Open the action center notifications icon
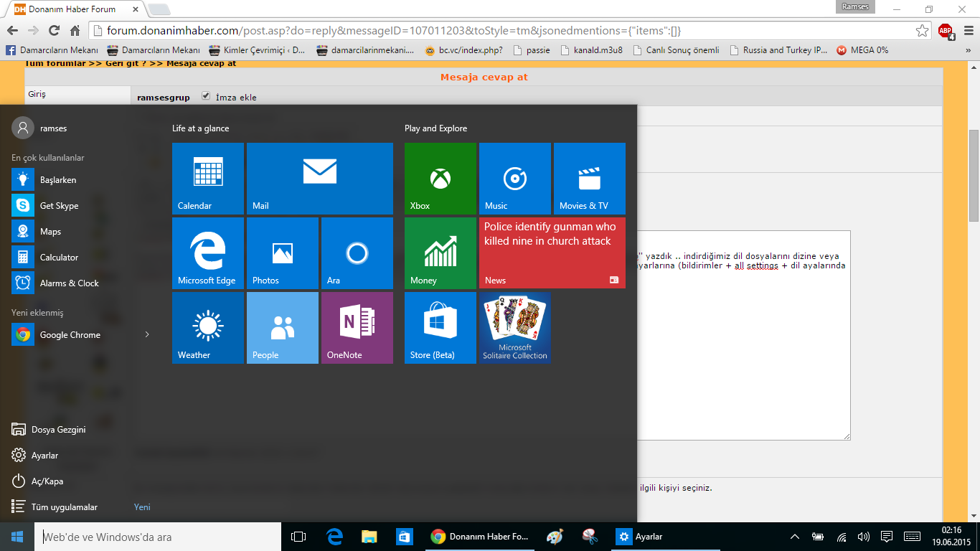Image resolution: width=980 pixels, height=551 pixels. (x=887, y=537)
